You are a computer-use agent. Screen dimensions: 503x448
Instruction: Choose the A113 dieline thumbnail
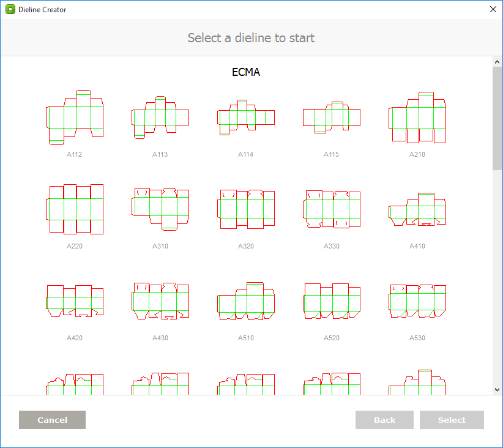click(160, 118)
